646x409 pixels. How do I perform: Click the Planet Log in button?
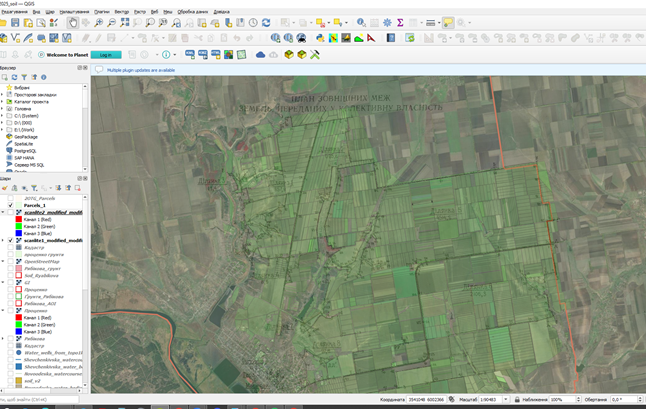tap(106, 55)
